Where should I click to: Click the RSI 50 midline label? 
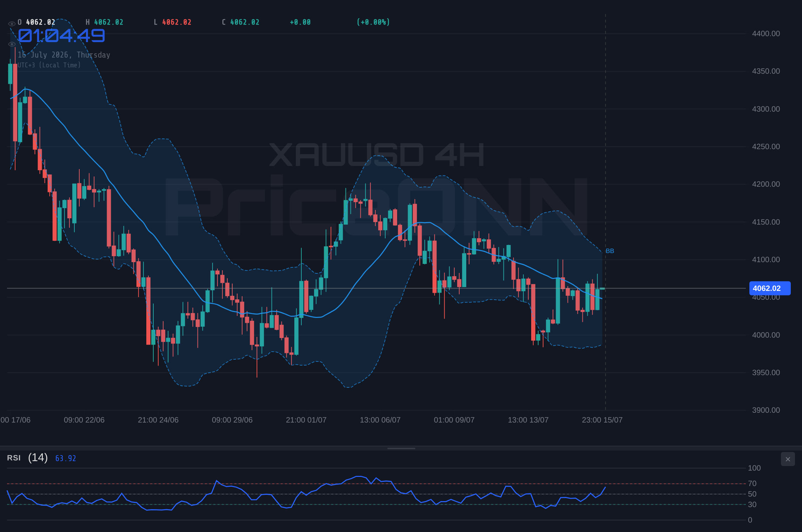click(752, 494)
